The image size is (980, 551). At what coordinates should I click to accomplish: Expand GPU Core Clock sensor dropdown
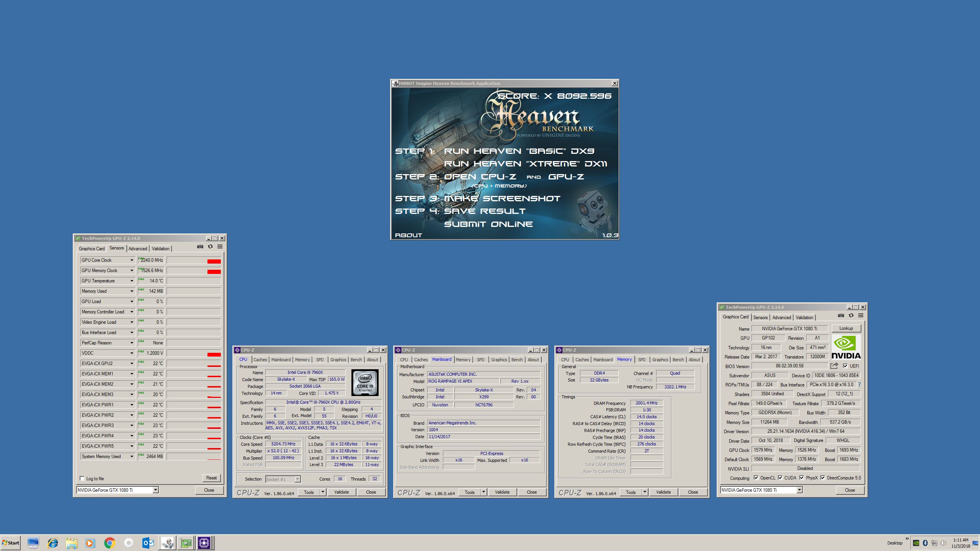pos(132,260)
